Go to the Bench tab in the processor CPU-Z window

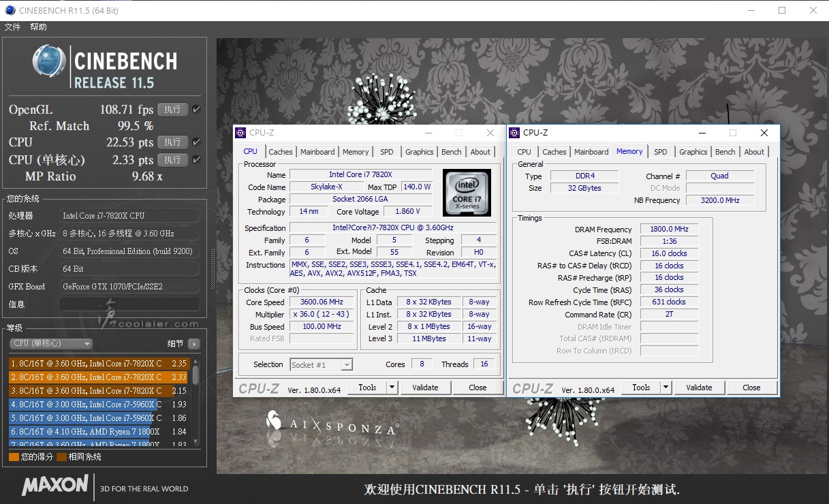(x=452, y=152)
